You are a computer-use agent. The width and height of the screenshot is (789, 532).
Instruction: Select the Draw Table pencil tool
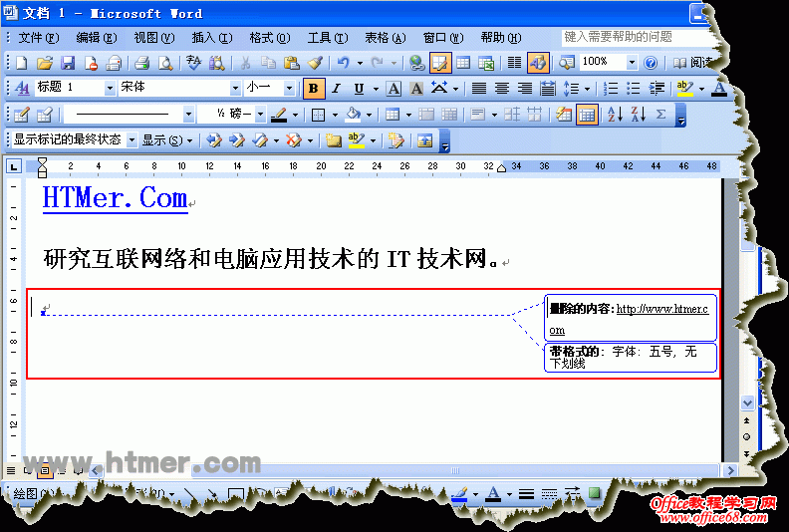pos(22,115)
